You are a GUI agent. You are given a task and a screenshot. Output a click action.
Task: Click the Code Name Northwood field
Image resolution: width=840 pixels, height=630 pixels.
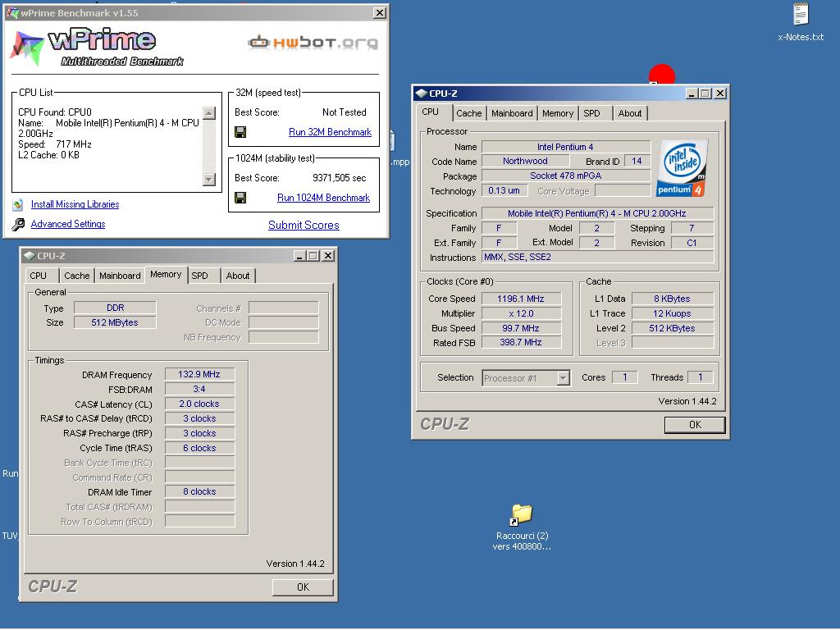pos(525,161)
